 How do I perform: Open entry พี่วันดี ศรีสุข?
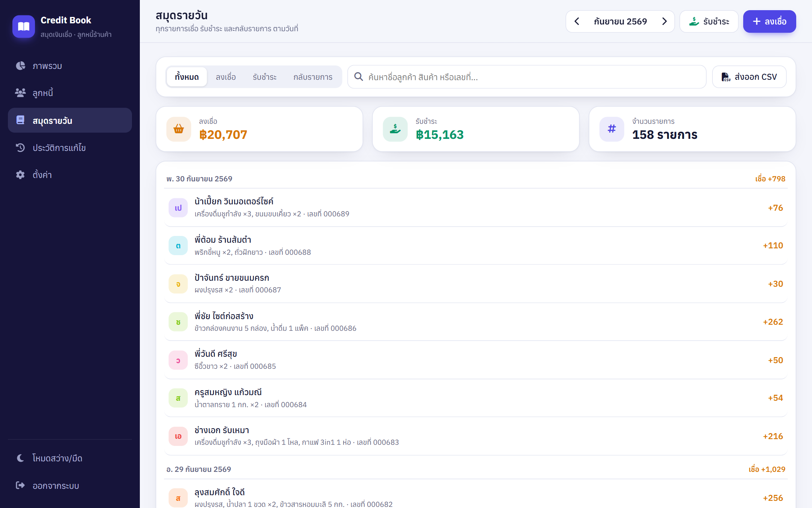point(476,360)
